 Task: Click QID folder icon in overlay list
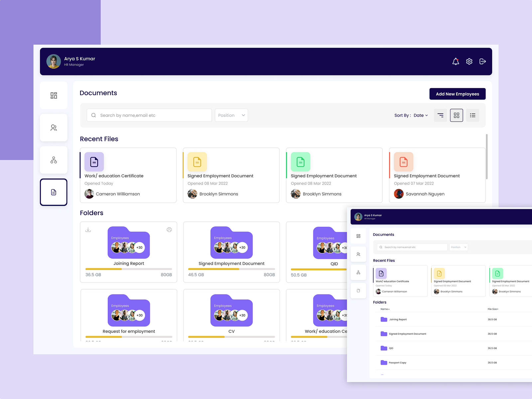[x=384, y=348]
